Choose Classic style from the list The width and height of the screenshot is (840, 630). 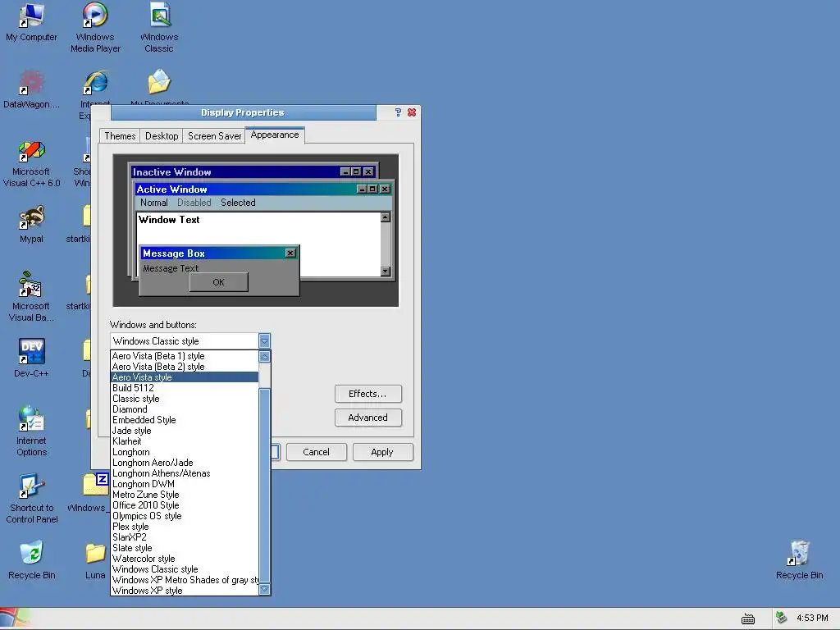[x=185, y=399]
